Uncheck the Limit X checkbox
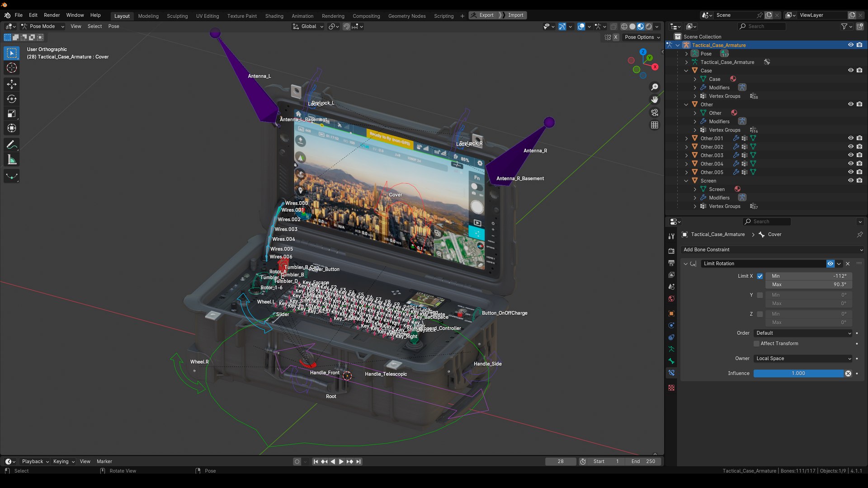The height and width of the screenshot is (488, 868). (x=760, y=276)
